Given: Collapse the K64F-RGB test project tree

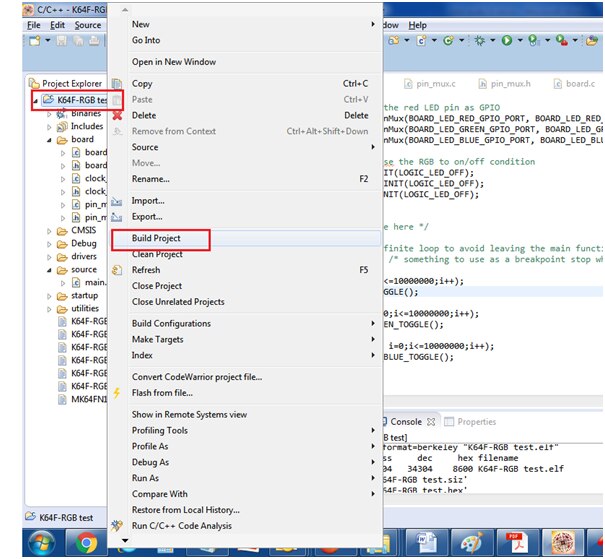Looking at the screenshot, I should tap(35, 101).
